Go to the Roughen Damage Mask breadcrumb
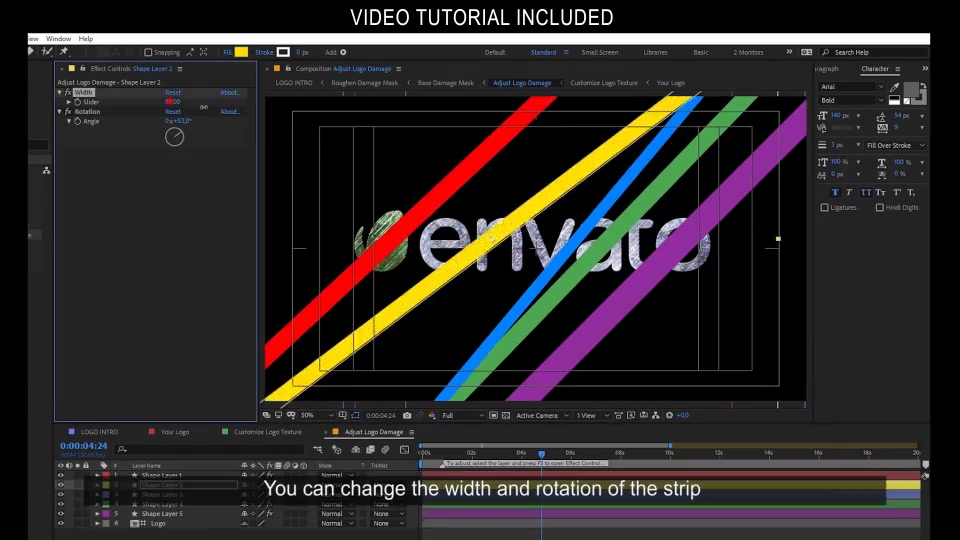This screenshot has height=540, width=960. click(364, 83)
